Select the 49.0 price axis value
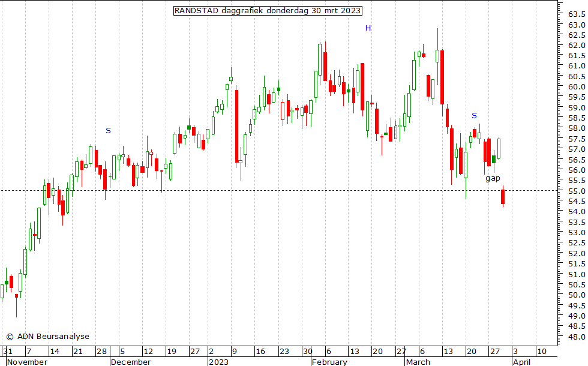Screen dimensions: 588x366 (x=577, y=316)
